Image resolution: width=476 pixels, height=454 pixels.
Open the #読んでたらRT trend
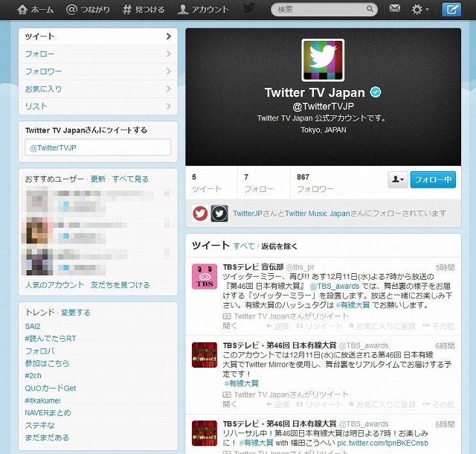click(x=51, y=339)
